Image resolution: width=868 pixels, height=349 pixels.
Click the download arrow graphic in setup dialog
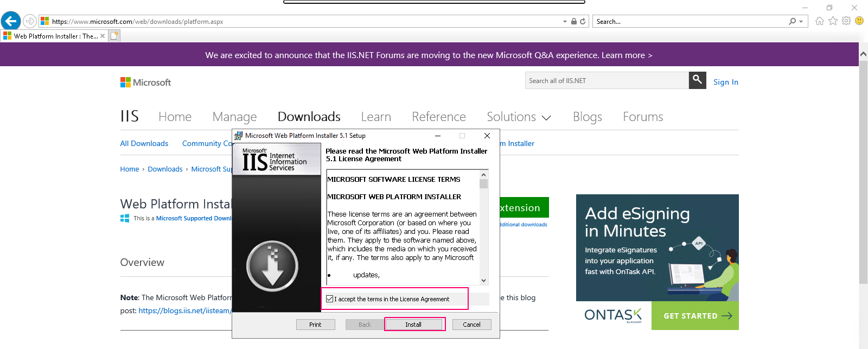coord(272,266)
